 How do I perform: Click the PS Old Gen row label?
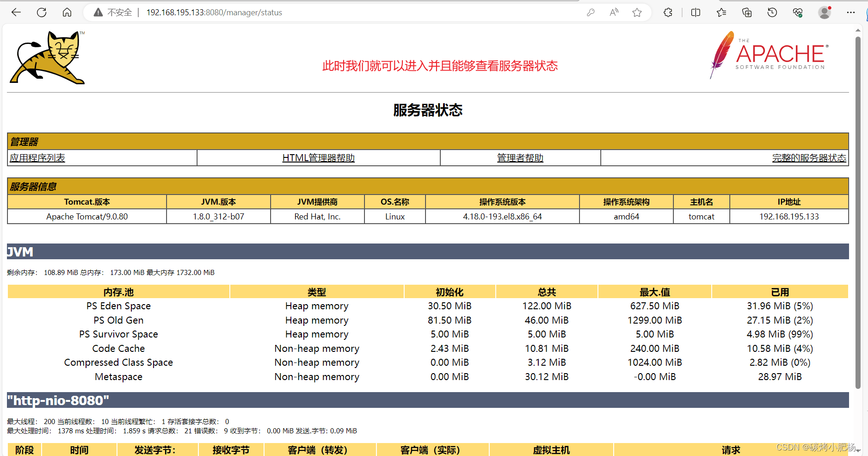click(118, 320)
